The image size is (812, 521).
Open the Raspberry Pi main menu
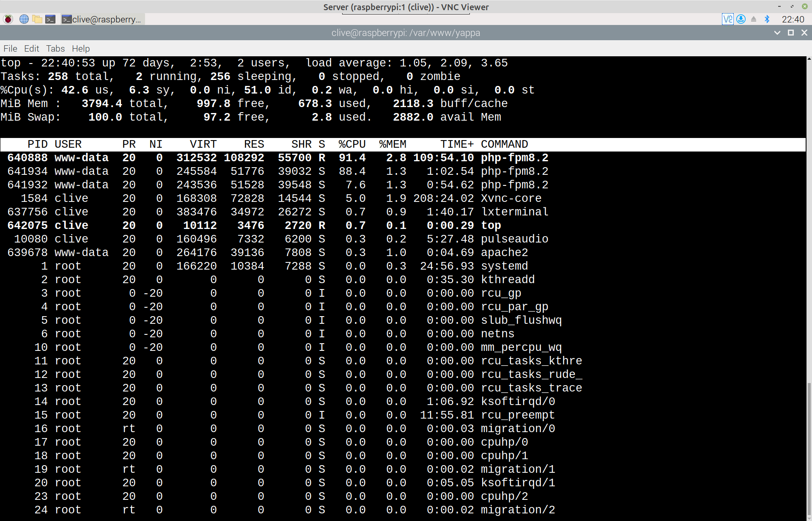[x=8, y=19]
